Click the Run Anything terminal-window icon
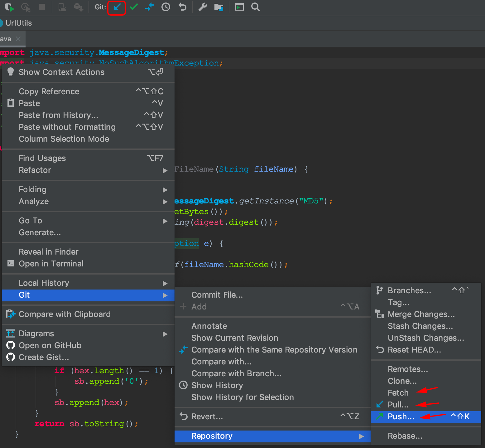This screenshot has width=485, height=448. pos(239,7)
